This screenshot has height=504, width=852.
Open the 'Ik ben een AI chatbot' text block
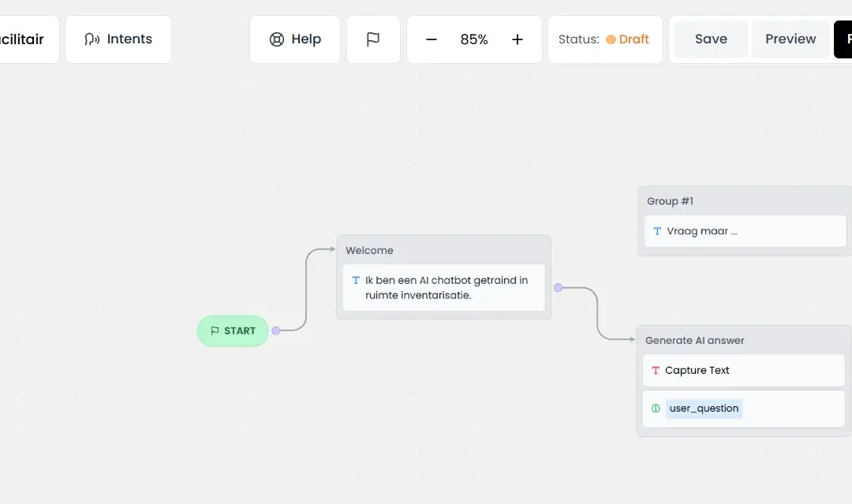[444, 288]
